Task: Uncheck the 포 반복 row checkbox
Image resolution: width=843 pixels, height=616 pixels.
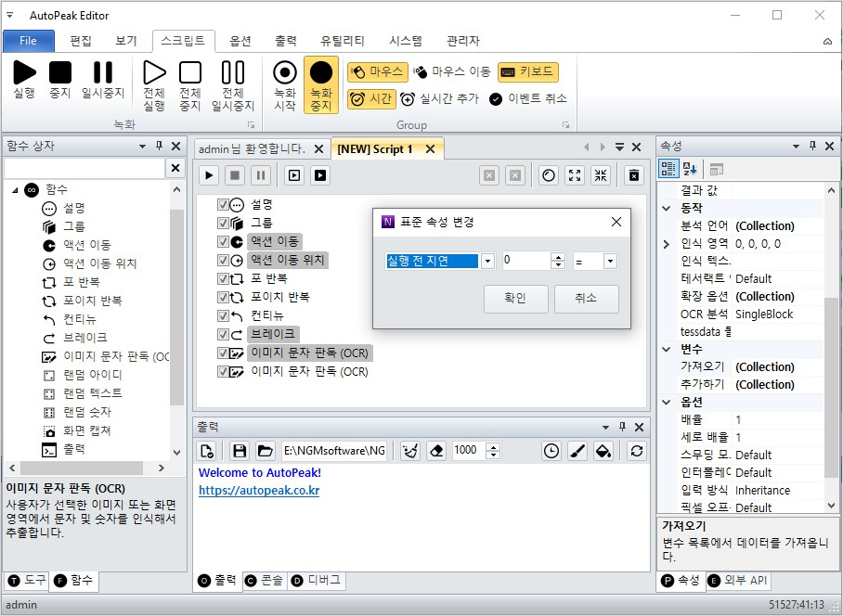Action: tap(223, 278)
